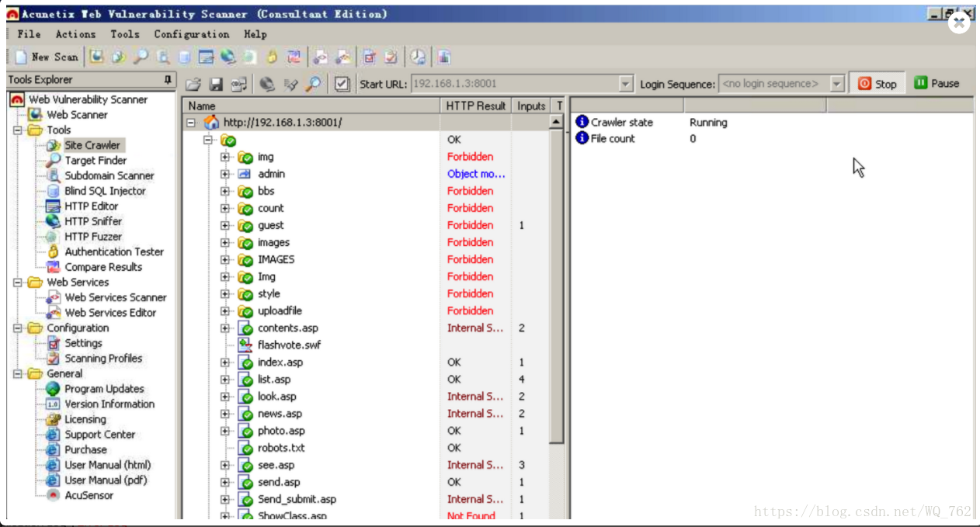The height and width of the screenshot is (527, 980).
Task: Click HTTP Fuzzer icon in top toolbar
Action: (249, 57)
